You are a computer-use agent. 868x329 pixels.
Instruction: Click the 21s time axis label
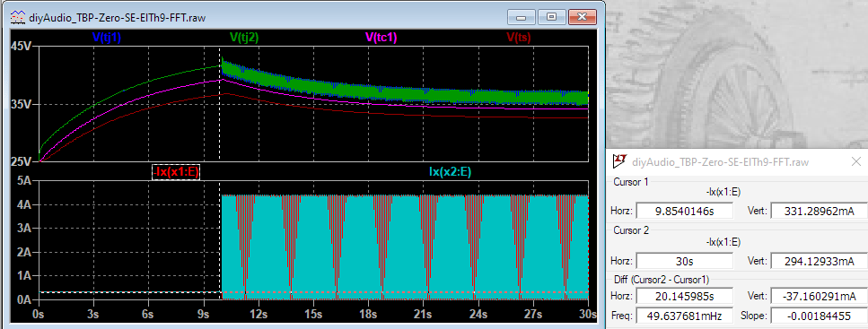(x=423, y=314)
